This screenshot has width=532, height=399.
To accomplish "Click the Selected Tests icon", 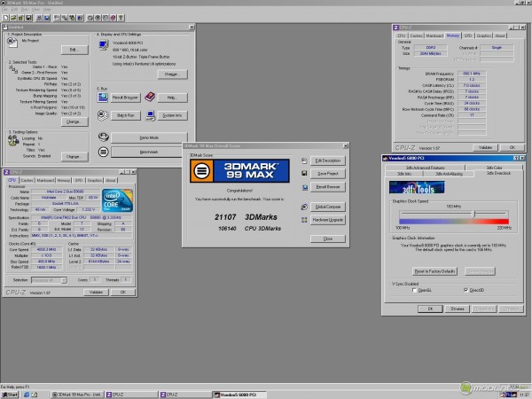I will (x=13, y=70).
